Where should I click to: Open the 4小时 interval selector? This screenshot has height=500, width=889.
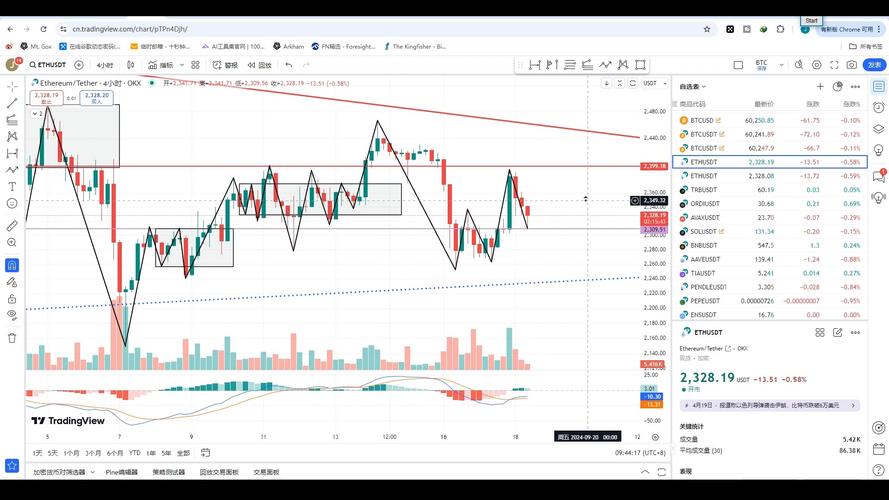[104, 65]
